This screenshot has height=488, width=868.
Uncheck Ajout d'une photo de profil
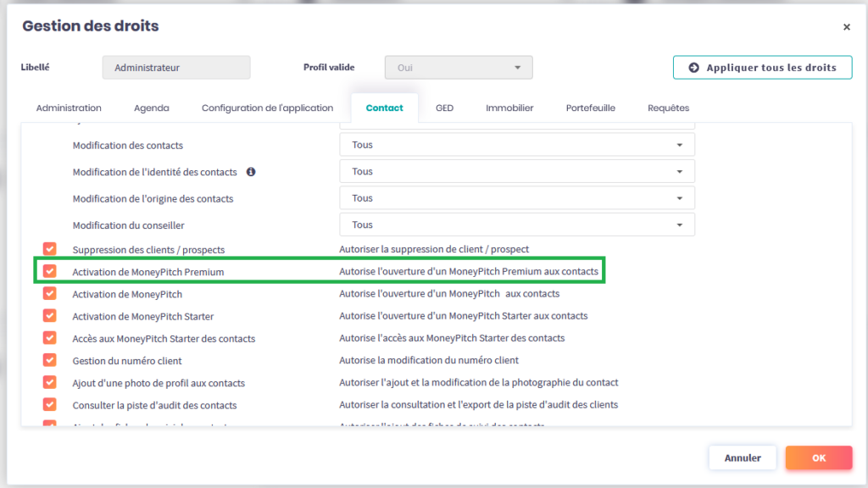point(50,383)
